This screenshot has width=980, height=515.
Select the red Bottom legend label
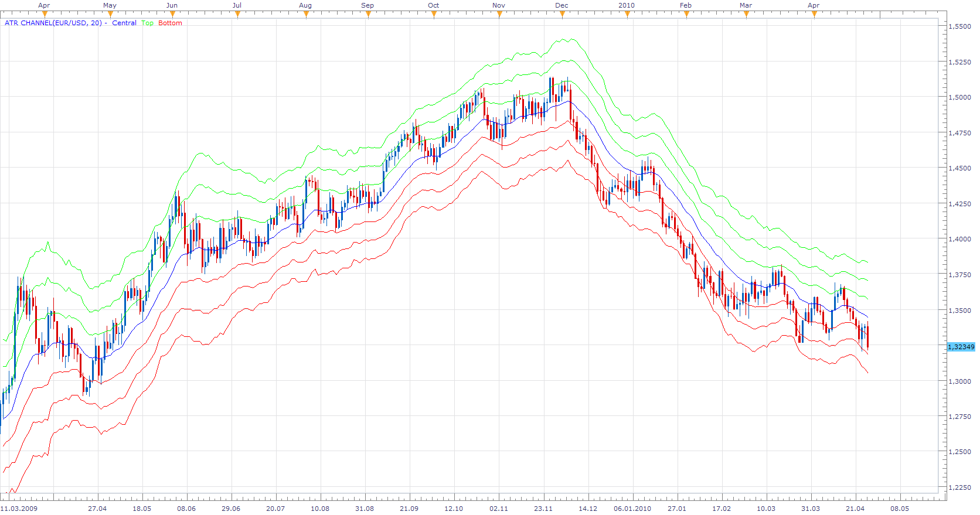(170, 23)
